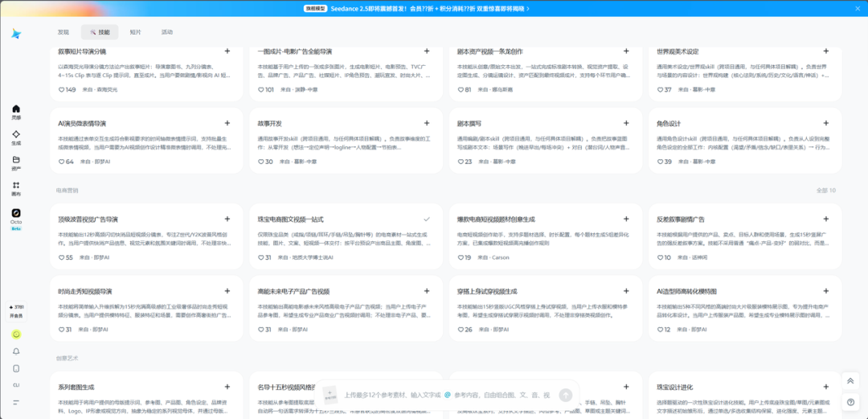Open the notifications bell in the sidebar
This screenshot has width=868, height=419.
(x=16, y=351)
